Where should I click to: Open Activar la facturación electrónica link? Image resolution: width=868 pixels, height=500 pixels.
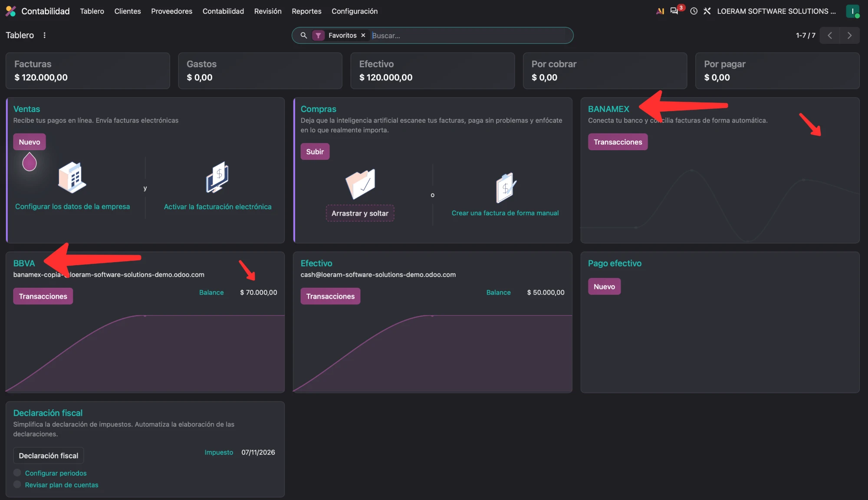(x=217, y=207)
